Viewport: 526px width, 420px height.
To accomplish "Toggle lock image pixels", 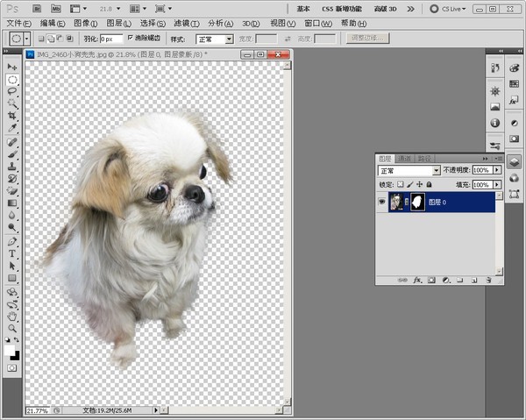I will coord(410,184).
